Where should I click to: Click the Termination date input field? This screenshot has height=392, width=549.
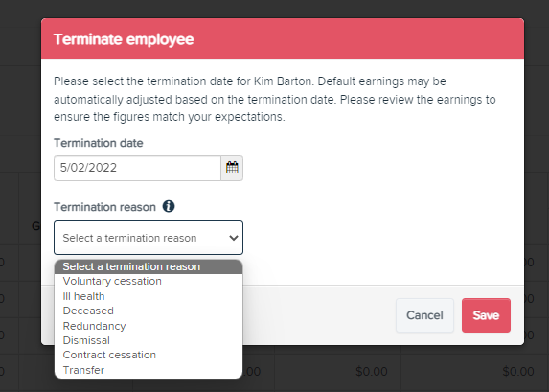click(x=138, y=168)
